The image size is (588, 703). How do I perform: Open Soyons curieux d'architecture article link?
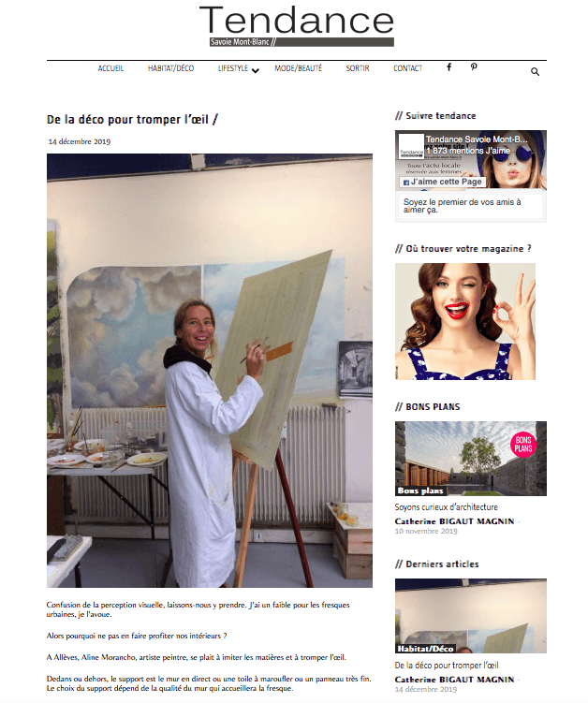pyautogui.click(x=447, y=507)
